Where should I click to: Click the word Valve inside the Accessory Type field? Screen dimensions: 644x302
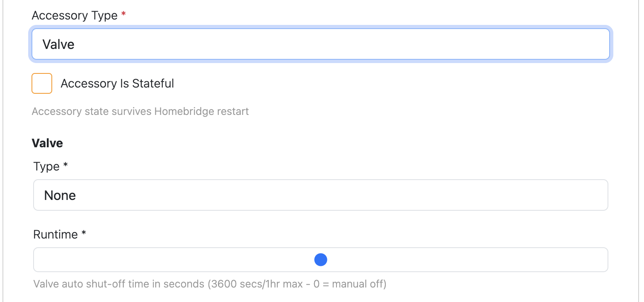tap(58, 44)
